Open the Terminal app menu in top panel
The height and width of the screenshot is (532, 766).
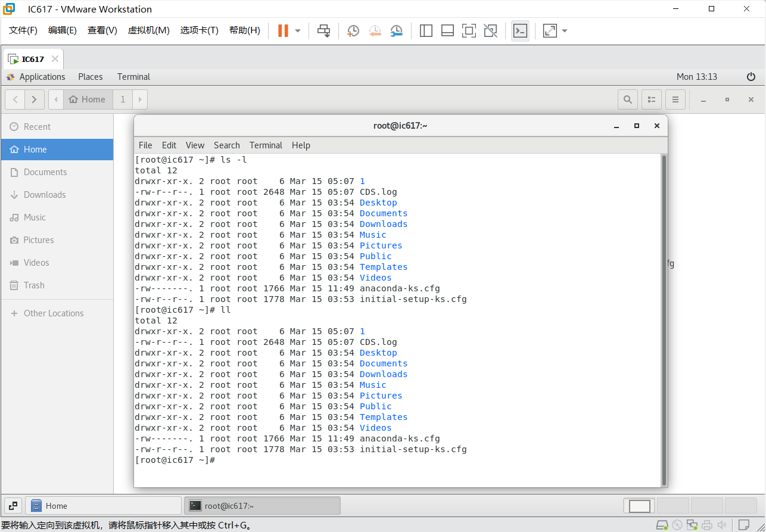pos(133,77)
